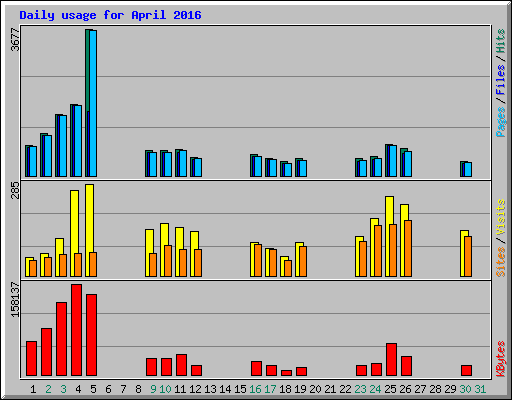The height and width of the screenshot is (400, 512).
Task: Click the blue 'Files' legend label
Action: [x=500, y=79]
